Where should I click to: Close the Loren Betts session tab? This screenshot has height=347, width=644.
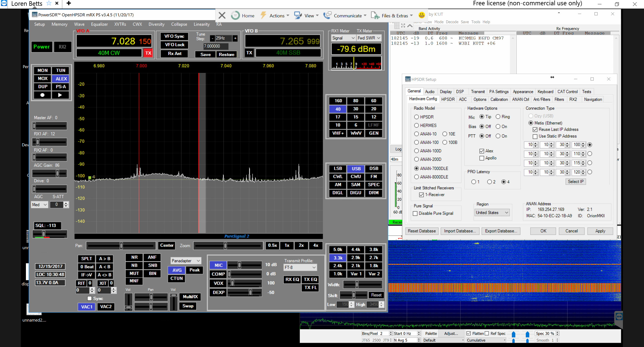coord(57,3)
